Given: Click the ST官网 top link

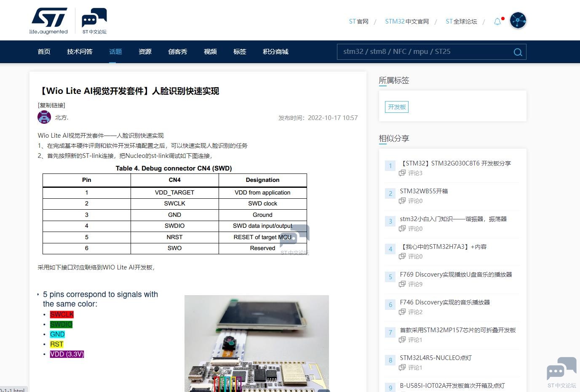Looking at the screenshot, I should (x=358, y=21).
